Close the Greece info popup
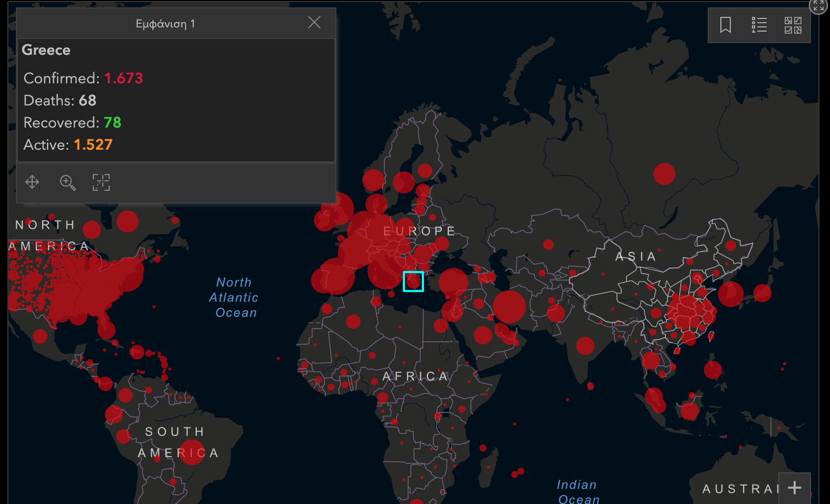This screenshot has height=504, width=830. click(x=314, y=23)
